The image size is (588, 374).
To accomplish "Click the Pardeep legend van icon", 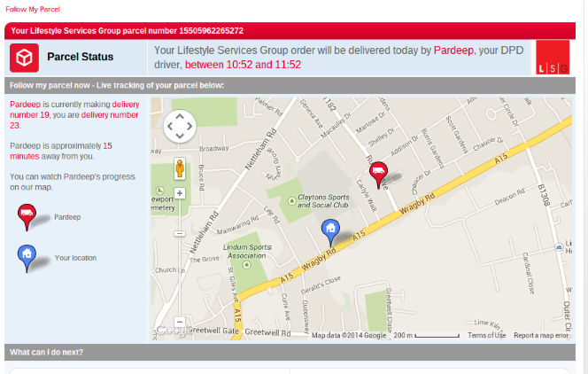I will 27,217.
